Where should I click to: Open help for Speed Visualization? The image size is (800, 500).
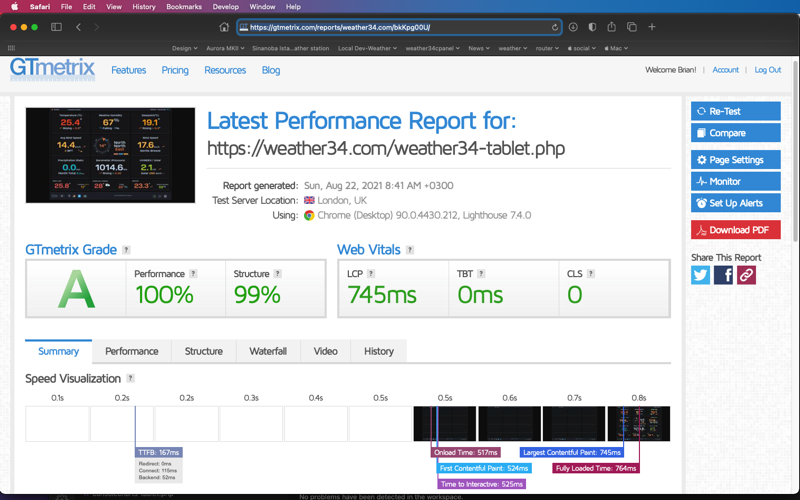131,378
